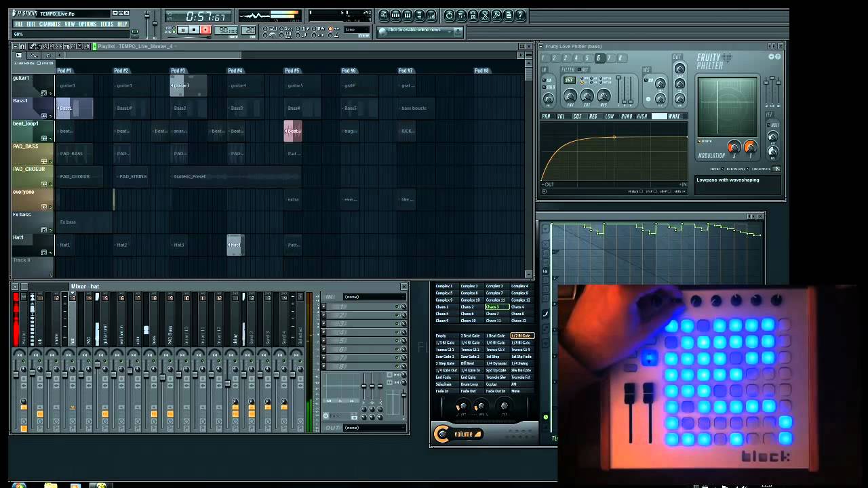Open the mixer OUT (none) dropdown
The height and width of the screenshot is (488, 868).
pos(373,428)
